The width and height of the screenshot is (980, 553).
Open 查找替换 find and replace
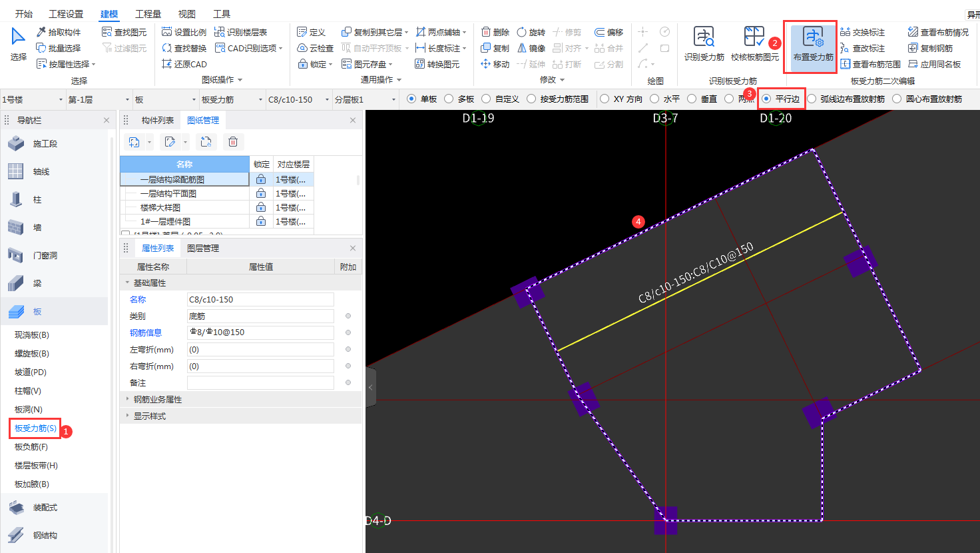click(x=184, y=48)
